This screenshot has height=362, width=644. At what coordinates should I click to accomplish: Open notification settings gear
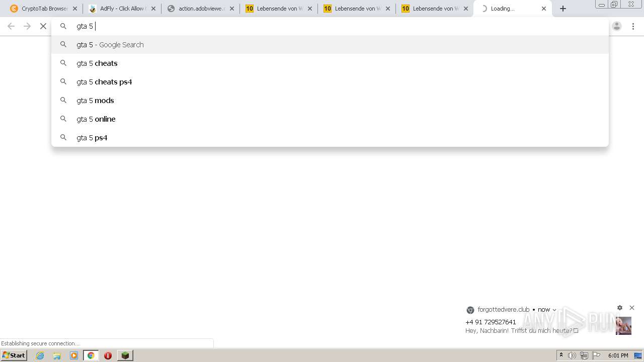[x=620, y=308]
